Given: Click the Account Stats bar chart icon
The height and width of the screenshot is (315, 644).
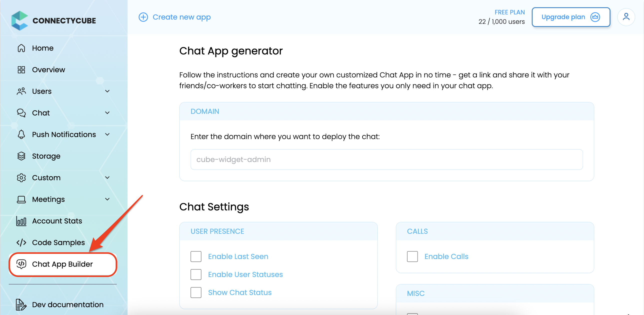Looking at the screenshot, I should click(x=21, y=221).
